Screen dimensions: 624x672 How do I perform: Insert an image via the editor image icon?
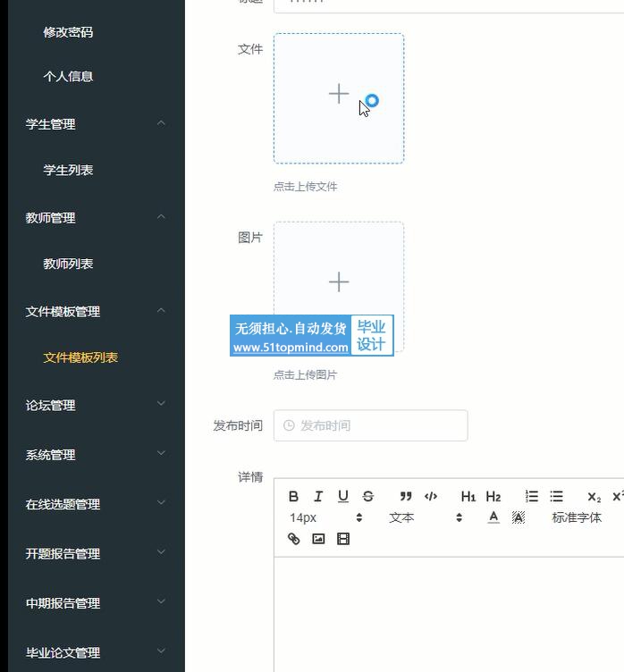(318, 539)
